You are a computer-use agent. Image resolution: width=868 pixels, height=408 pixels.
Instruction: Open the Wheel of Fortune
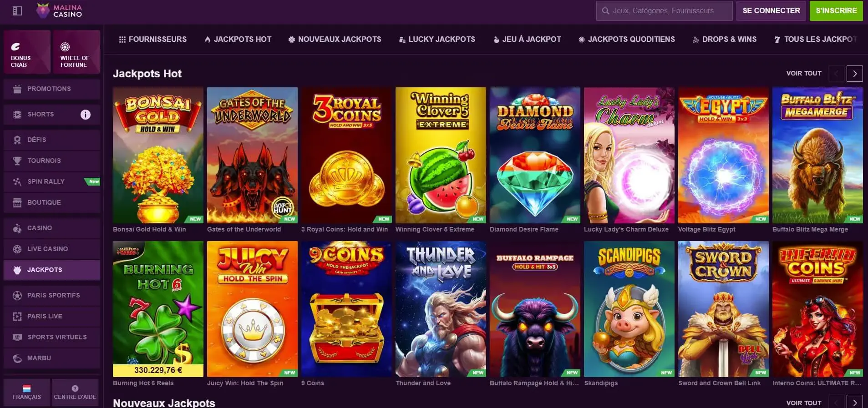[76, 52]
